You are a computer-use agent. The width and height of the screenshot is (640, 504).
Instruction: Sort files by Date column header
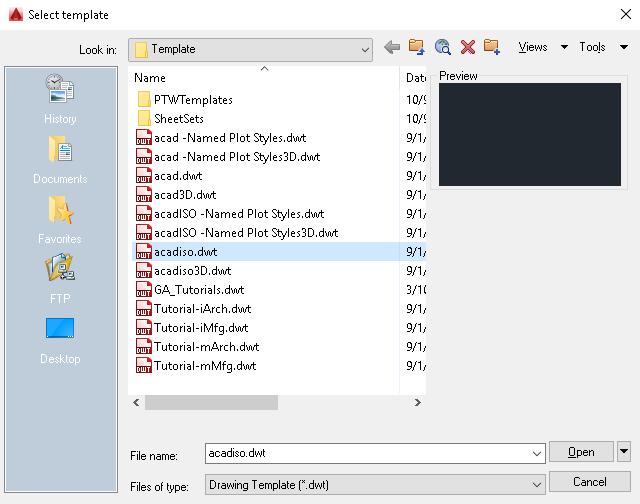click(x=414, y=78)
